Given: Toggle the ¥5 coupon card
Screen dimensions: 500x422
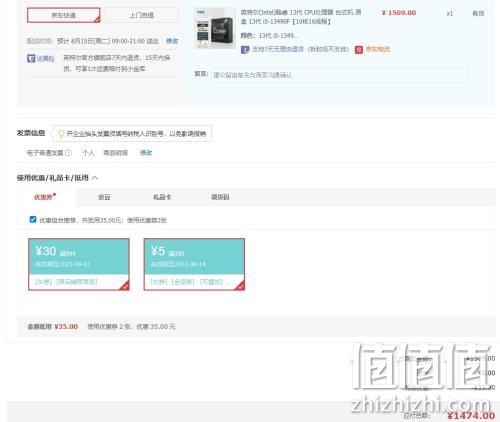Looking at the screenshot, I should 194,264.
